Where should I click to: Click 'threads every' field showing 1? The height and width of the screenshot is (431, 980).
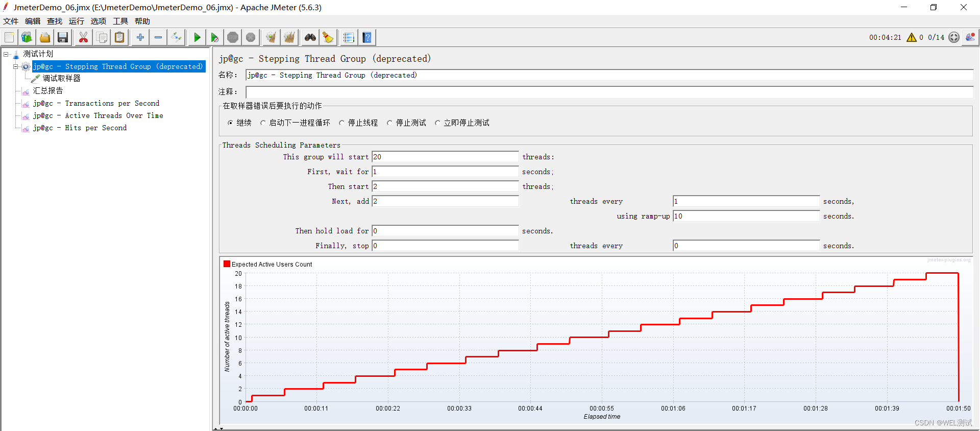click(746, 201)
